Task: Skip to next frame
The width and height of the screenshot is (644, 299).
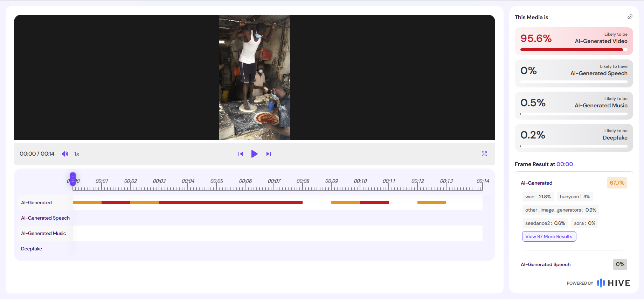Action: [269, 154]
